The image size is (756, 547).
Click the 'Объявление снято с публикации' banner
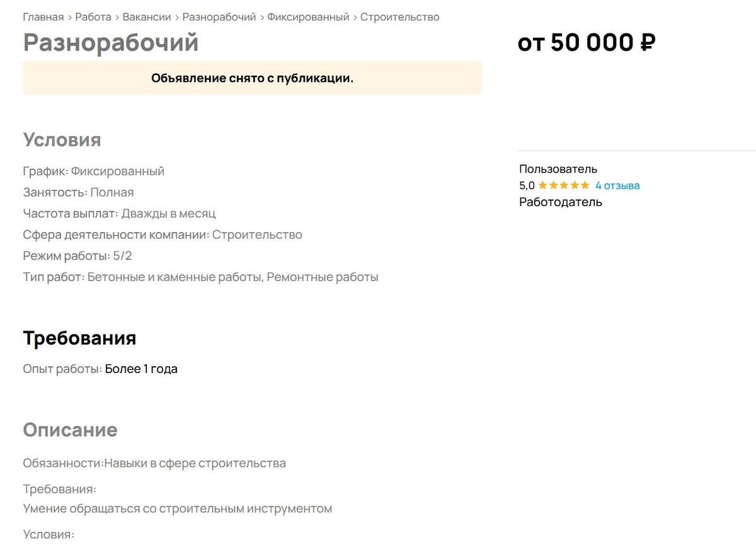(252, 78)
